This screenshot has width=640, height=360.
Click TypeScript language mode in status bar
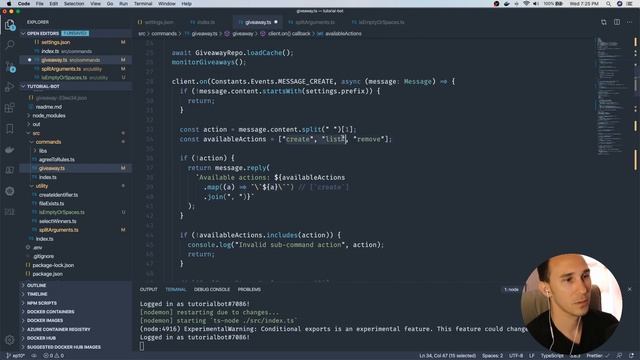pos(552,356)
